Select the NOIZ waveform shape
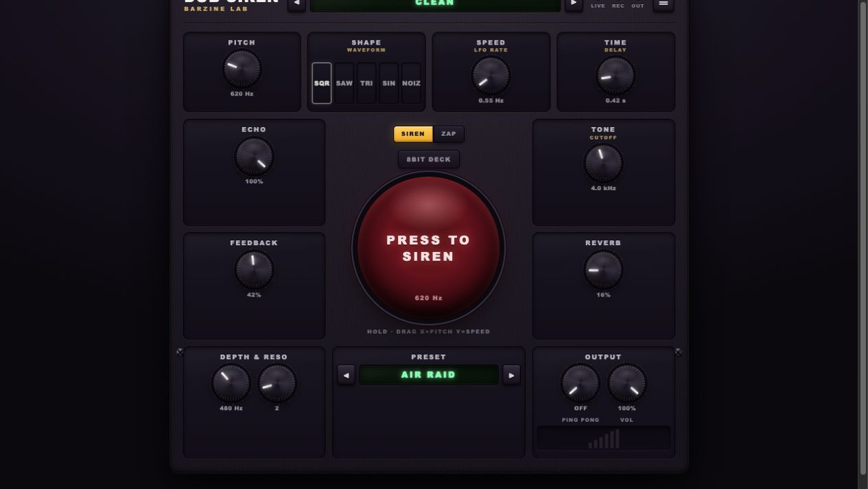This screenshot has height=489, width=868. [x=411, y=83]
